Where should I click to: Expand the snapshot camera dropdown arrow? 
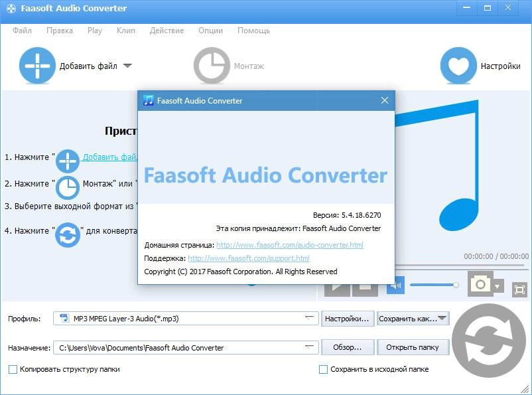click(x=498, y=287)
